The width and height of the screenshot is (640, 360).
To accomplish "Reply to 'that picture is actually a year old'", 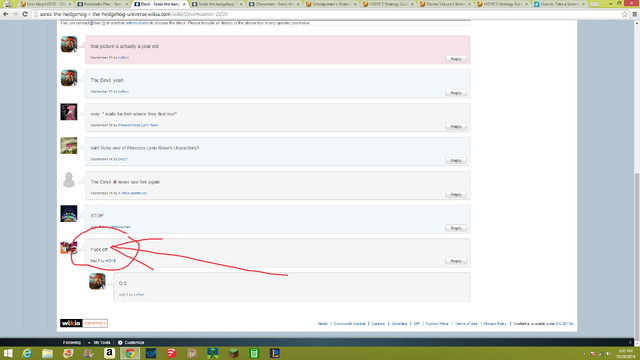I will pos(456,59).
